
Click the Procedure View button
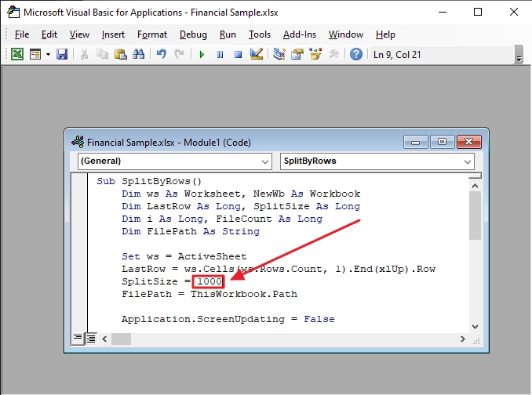click(78, 338)
